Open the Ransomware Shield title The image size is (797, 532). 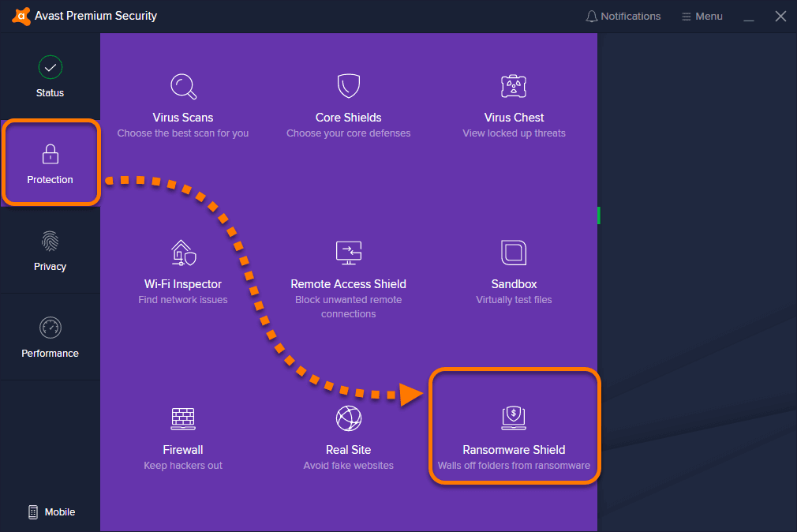click(x=514, y=450)
